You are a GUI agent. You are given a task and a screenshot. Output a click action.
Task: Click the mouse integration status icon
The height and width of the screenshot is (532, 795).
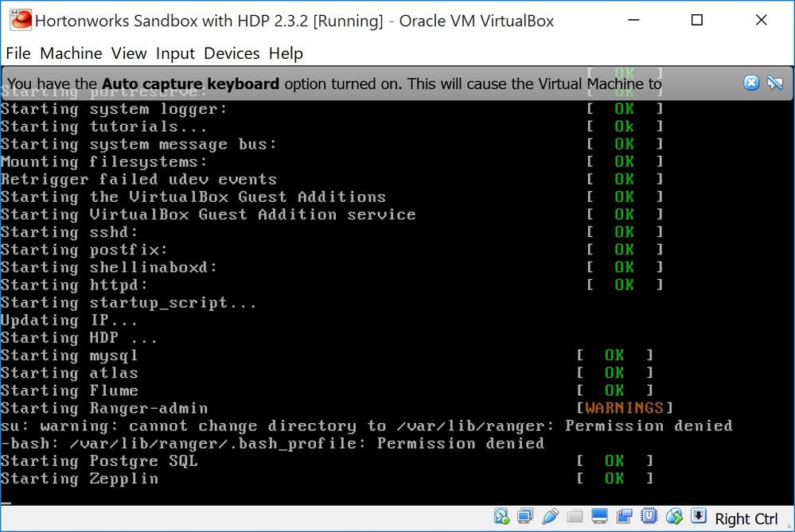pos(674,516)
